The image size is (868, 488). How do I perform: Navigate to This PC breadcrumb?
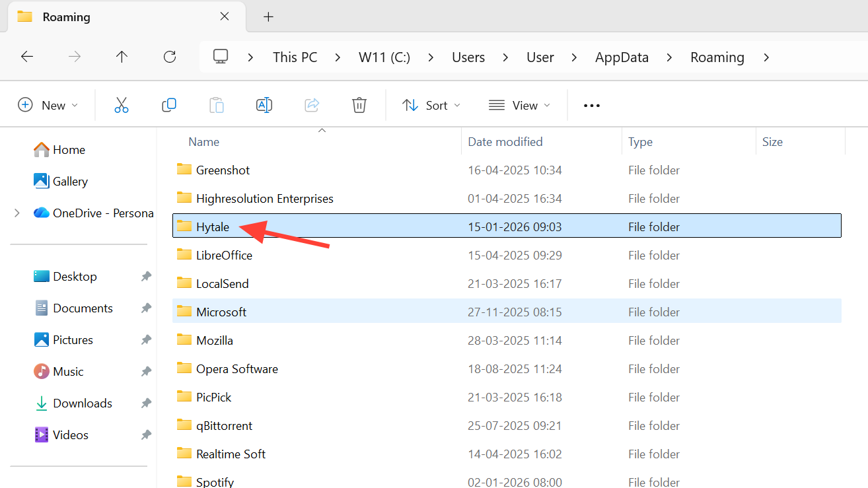click(295, 57)
